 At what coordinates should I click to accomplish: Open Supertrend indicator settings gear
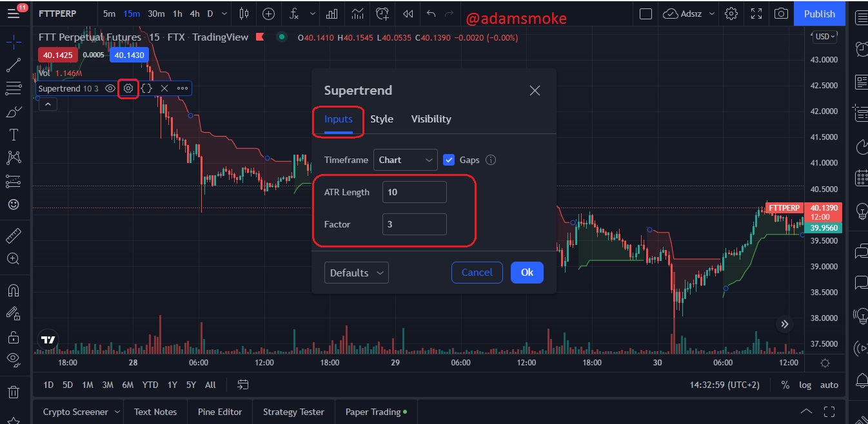pos(128,88)
